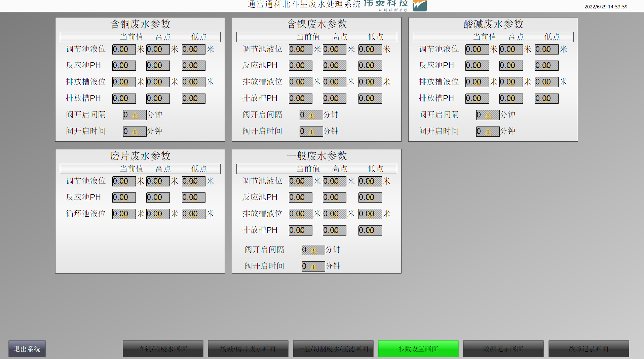Viewport: 644px width, 359px height.
Task: Go to 一般/切割废水/压滤画面 screen
Action: [333, 349]
